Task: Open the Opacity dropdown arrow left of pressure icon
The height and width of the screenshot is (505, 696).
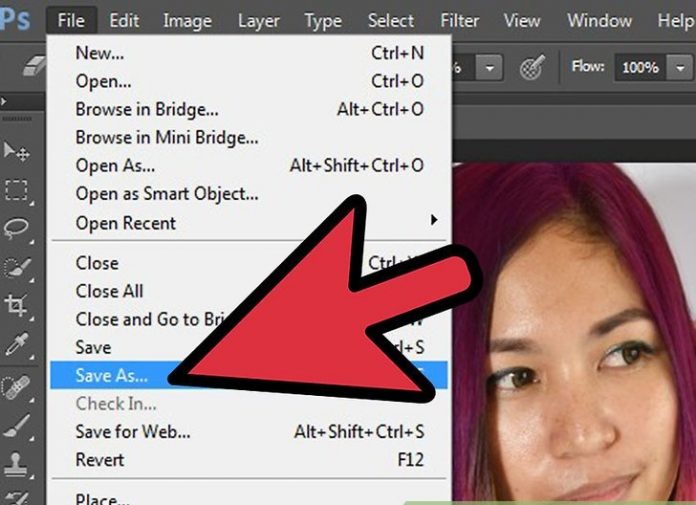Action: click(490, 67)
